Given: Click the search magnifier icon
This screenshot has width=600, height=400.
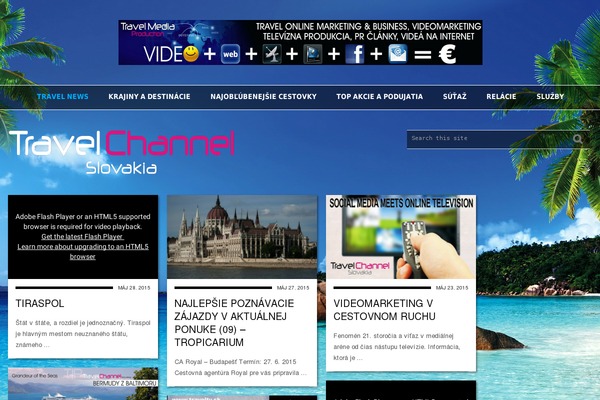Looking at the screenshot, I should click(x=578, y=139).
